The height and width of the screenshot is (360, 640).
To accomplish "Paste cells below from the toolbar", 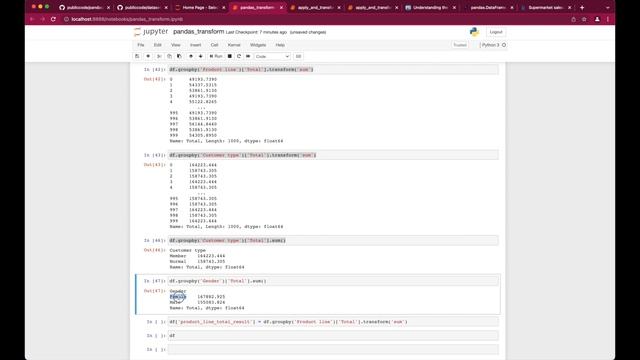I will pos(179,56).
